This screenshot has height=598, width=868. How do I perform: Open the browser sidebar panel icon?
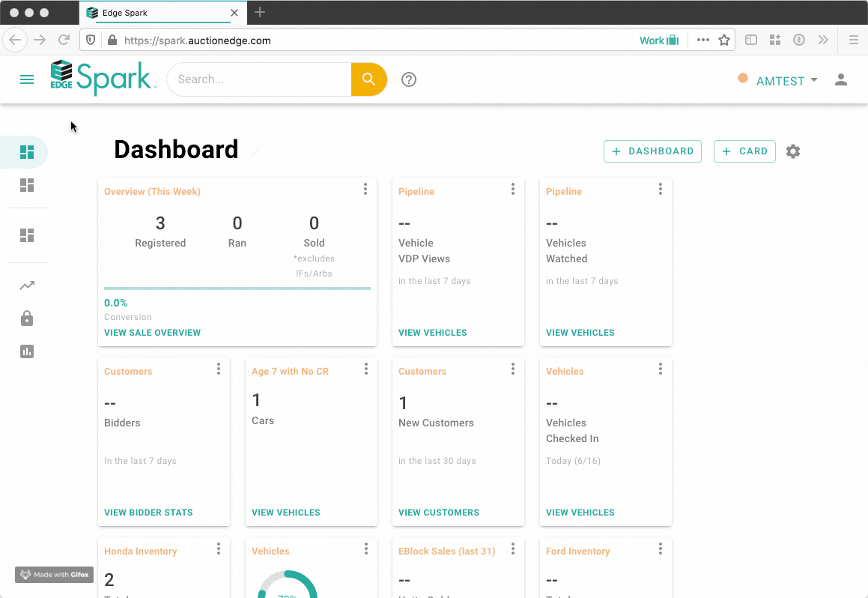pyautogui.click(x=750, y=40)
